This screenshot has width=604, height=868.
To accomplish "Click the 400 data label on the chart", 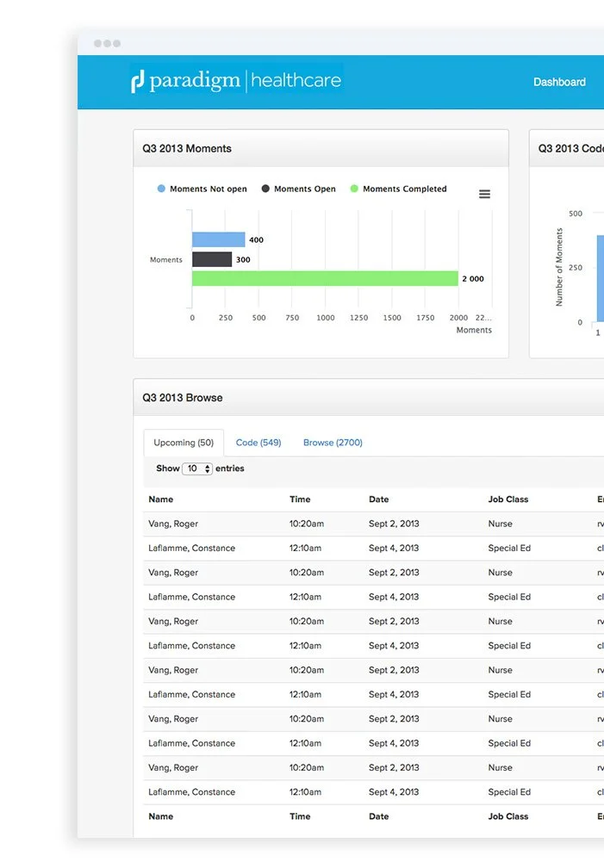I will (256, 239).
